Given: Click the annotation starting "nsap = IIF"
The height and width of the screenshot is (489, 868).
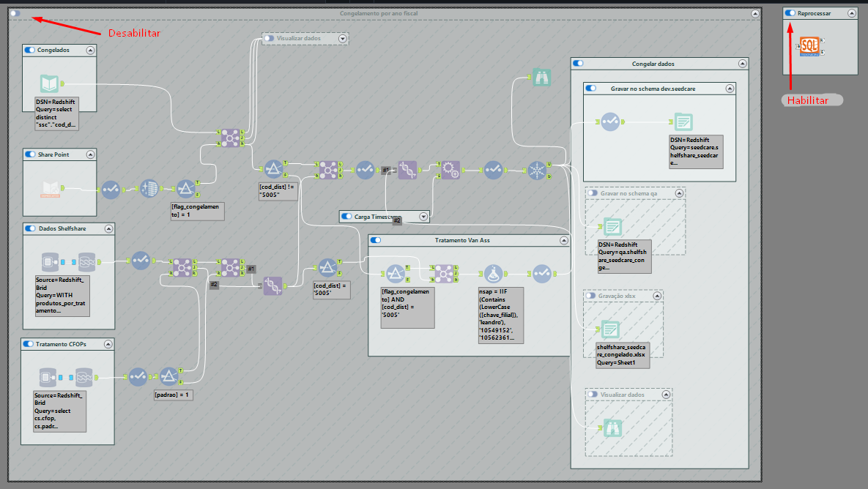Looking at the screenshot, I should tap(500, 315).
